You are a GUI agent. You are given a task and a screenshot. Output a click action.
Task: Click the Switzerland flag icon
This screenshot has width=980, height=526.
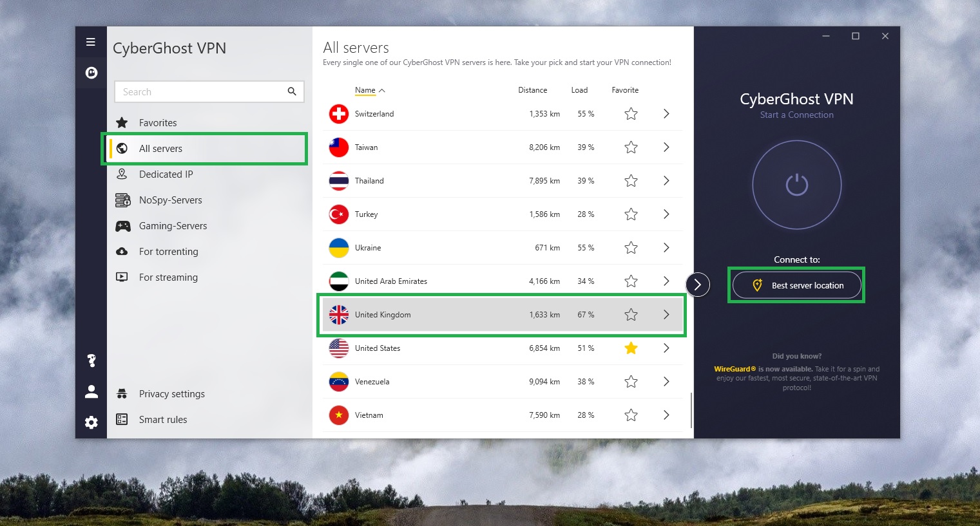point(339,114)
